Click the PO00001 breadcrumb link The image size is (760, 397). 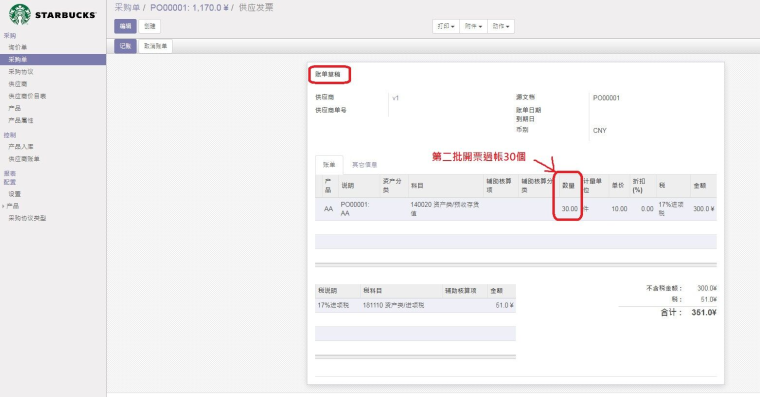click(190, 8)
